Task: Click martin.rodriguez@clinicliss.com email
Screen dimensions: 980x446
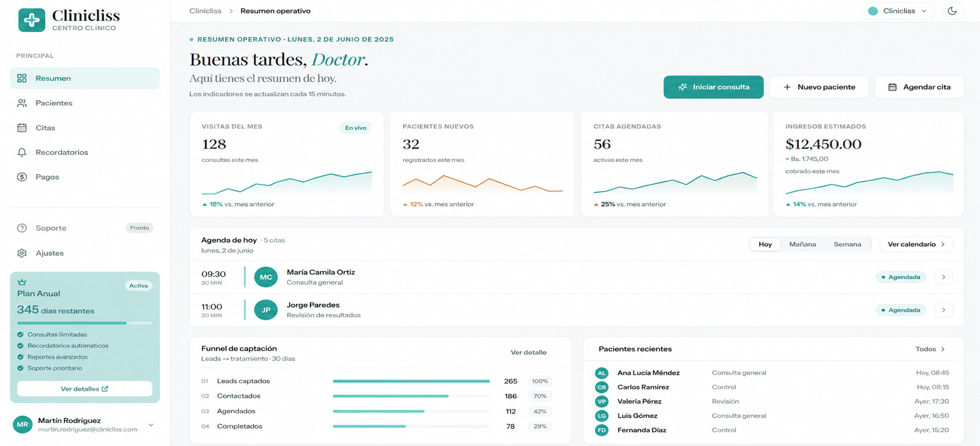Action: click(x=87, y=429)
